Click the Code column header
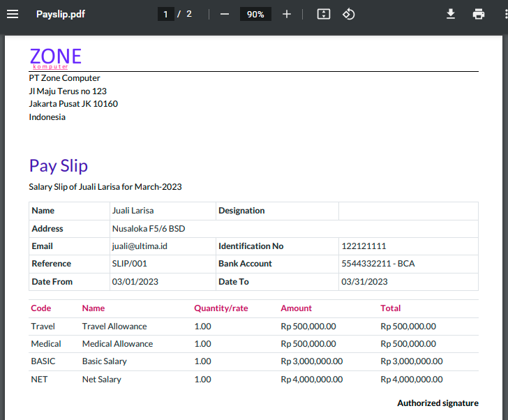508x420 pixels. pos(40,308)
